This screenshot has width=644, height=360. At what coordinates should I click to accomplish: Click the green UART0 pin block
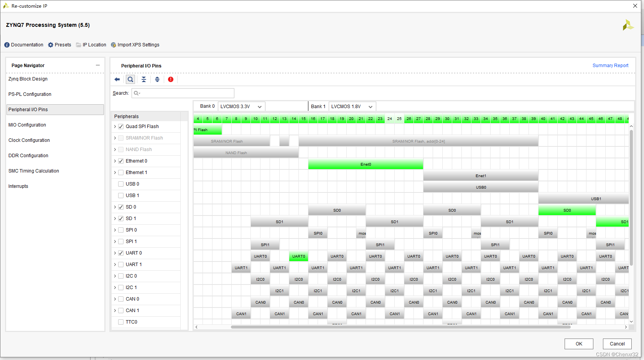(298, 256)
